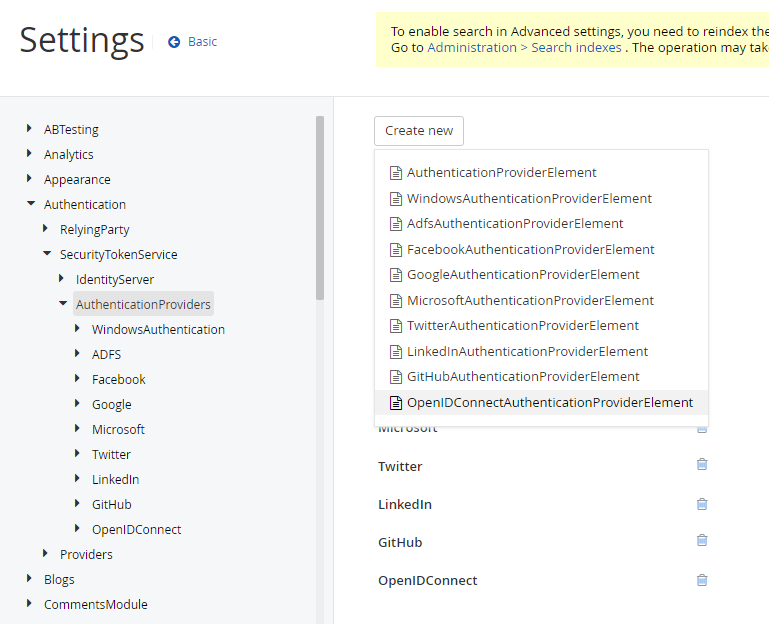This screenshot has width=769, height=624.
Task: Click the Create new button
Action: click(419, 131)
